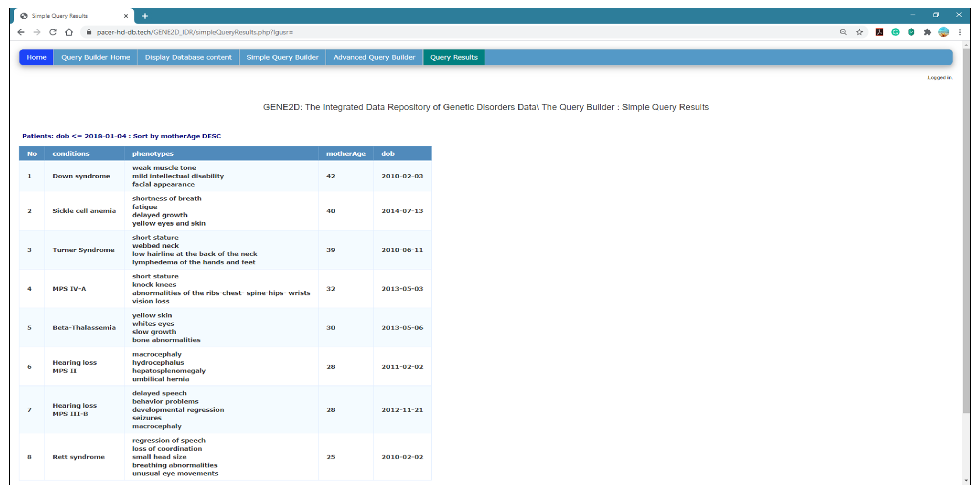Screen dimensions: 980x493
Task: Reload the current page
Action: (53, 32)
